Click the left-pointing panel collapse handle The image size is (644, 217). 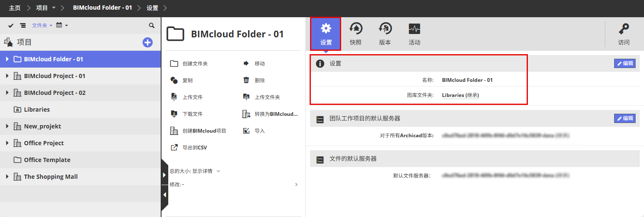tap(164, 195)
